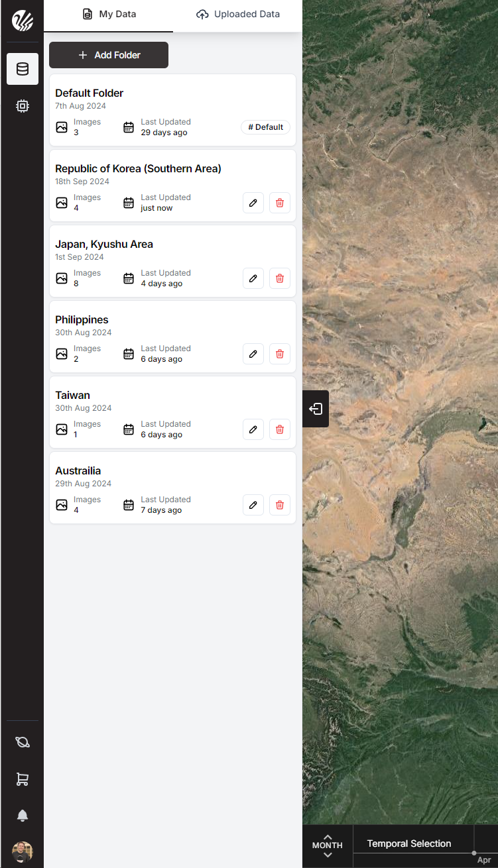Open the processor chip sidebar icon
This screenshot has height=868, width=498.
click(23, 106)
